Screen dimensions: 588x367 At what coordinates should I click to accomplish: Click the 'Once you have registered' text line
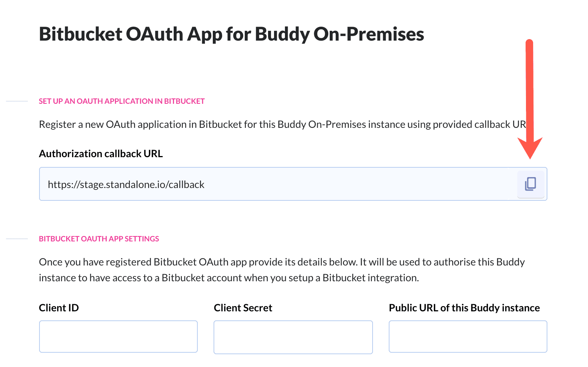tap(282, 262)
